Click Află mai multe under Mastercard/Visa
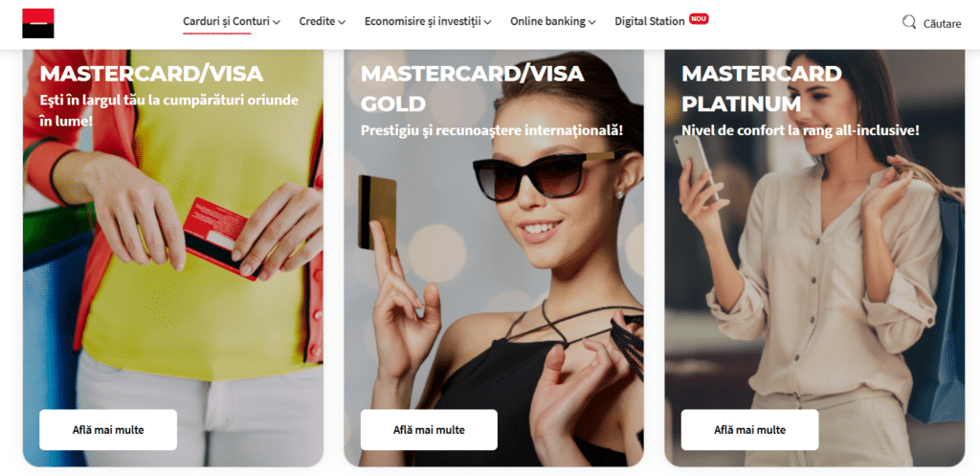This screenshot has height=476, width=980. point(108,430)
